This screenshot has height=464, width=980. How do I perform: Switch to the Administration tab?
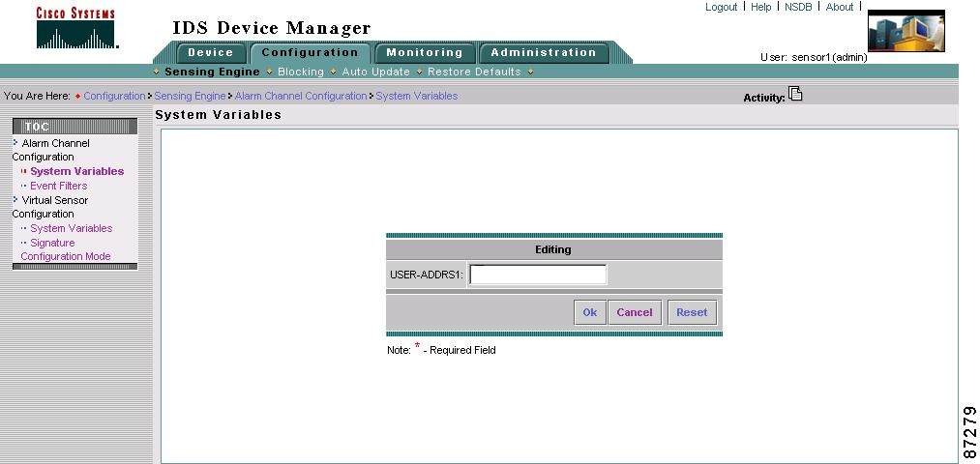click(x=543, y=52)
